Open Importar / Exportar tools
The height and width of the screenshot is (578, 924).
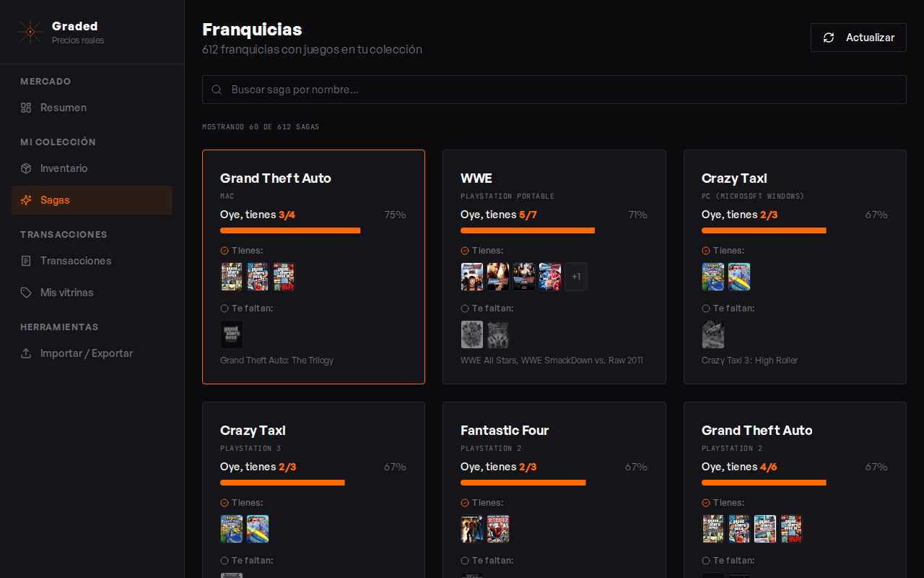pos(87,353)
